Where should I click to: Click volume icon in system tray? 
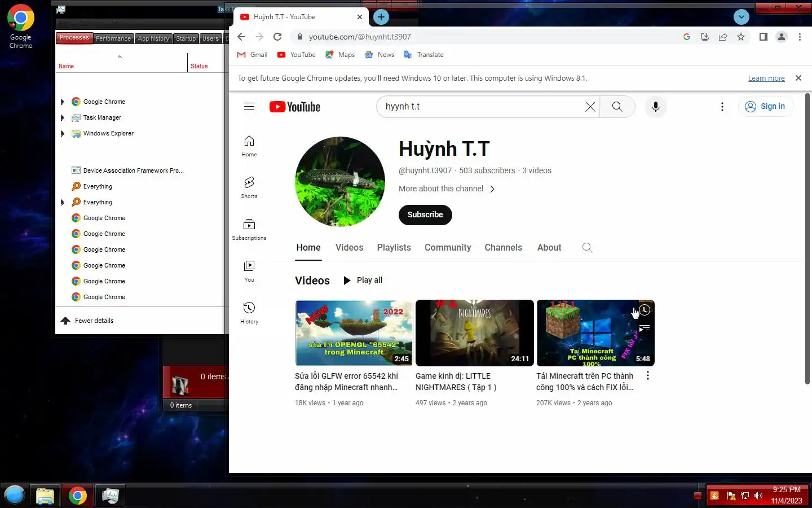(x=758, y=496)
